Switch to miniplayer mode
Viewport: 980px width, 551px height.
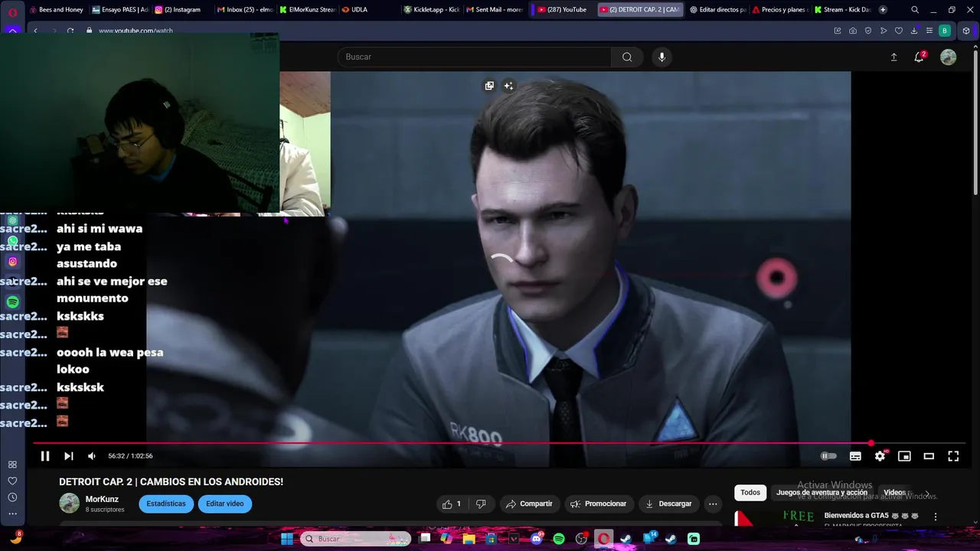point(904,456)
